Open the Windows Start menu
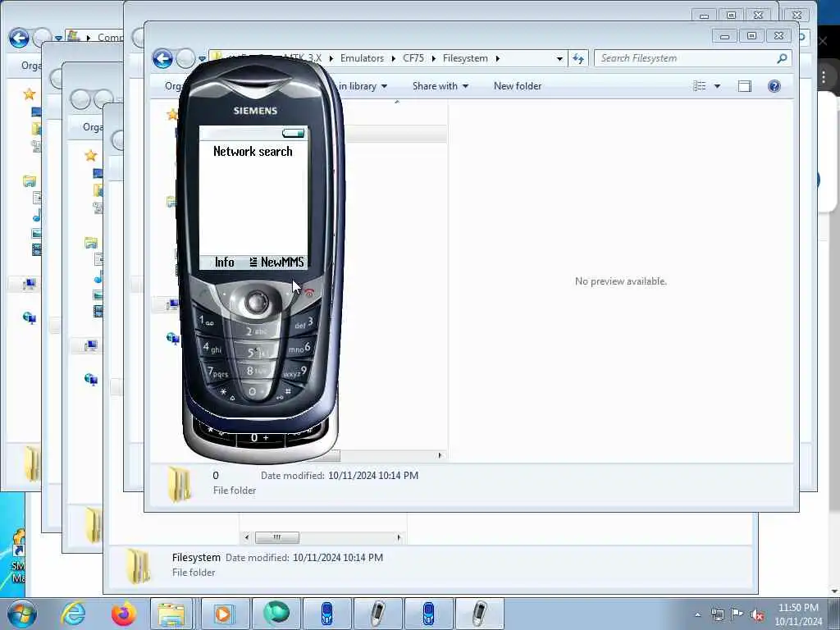The image size is (840, 630). tap(21, 614)
